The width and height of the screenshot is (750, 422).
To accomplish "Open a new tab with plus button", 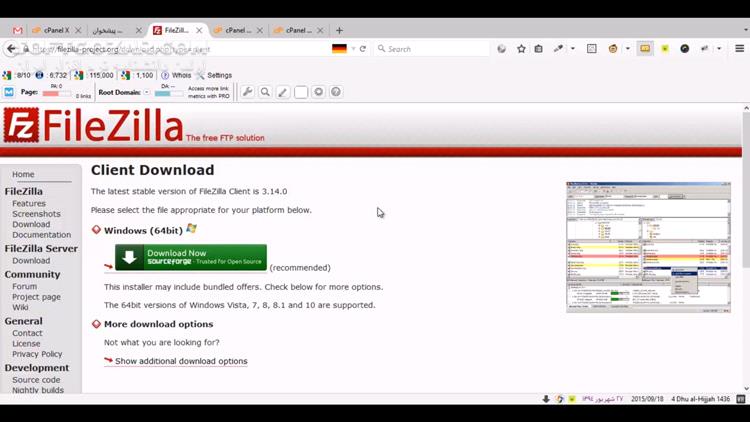I will point(339,30).
